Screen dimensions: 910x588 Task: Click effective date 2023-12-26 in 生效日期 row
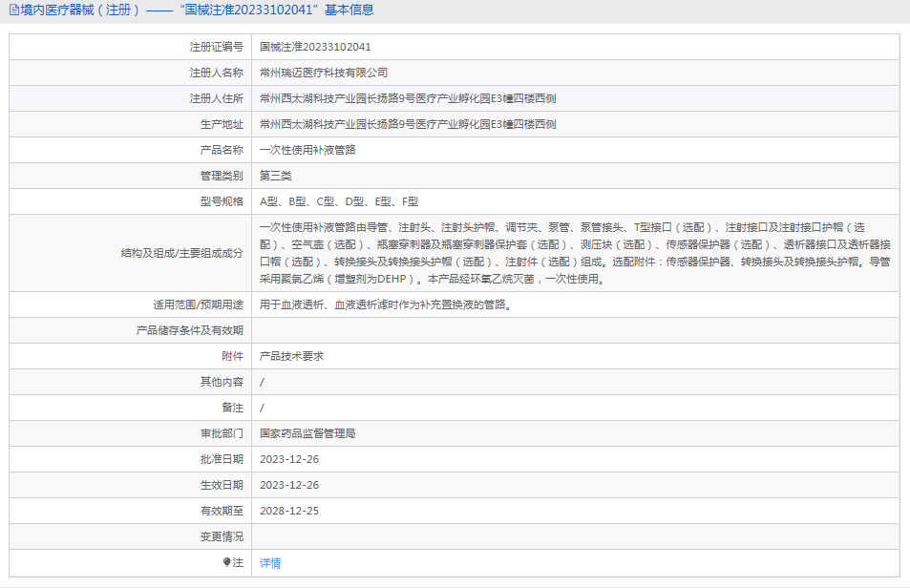point(289,485)
